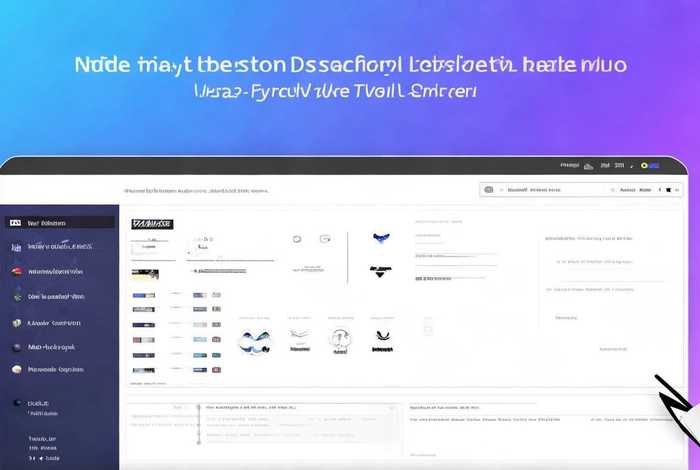The image size is (700, 470).
Task: Click the cube icon in the left sidebar
Action: [x=16, y=323]
